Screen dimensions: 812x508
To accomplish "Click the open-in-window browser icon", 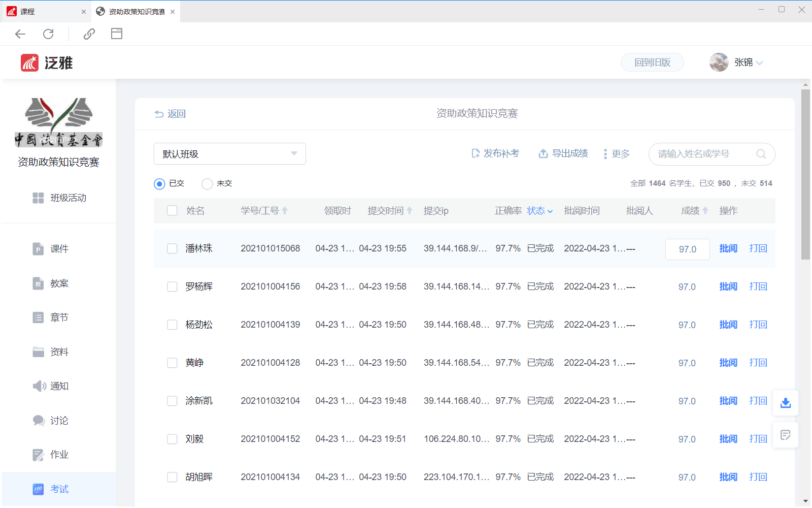I will click(x=117, y=34).
